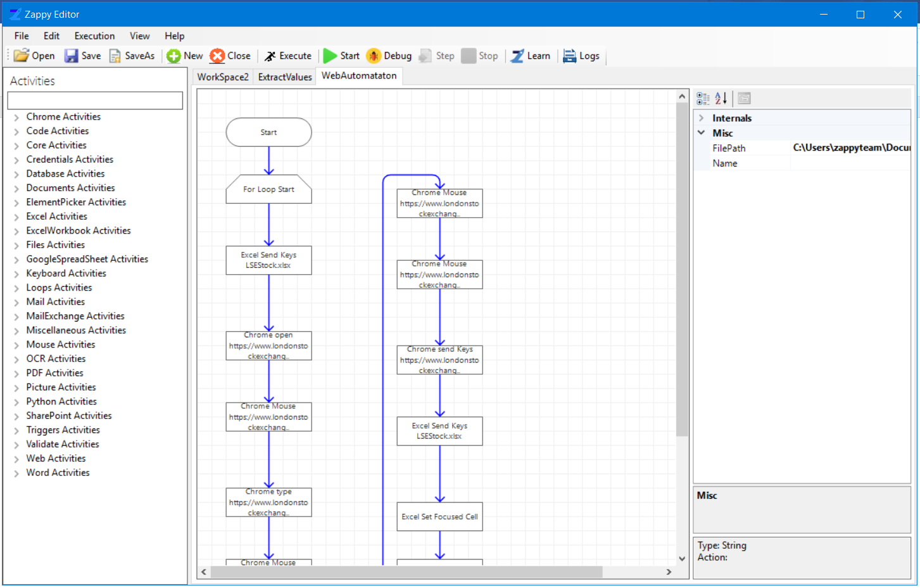The image size is (920, 588).
Task: Open the View menu
Action: tap(140, 36)
